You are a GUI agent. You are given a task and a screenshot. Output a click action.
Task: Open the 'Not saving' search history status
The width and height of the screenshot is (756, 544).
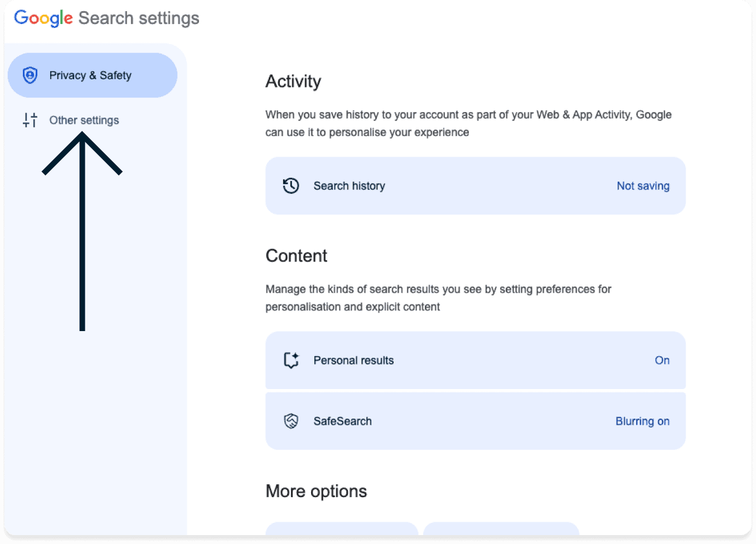tap(642, 186)
